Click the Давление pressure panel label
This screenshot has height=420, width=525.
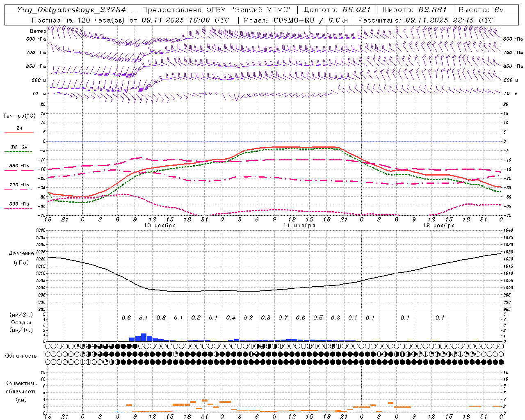[x=21, y=253]
